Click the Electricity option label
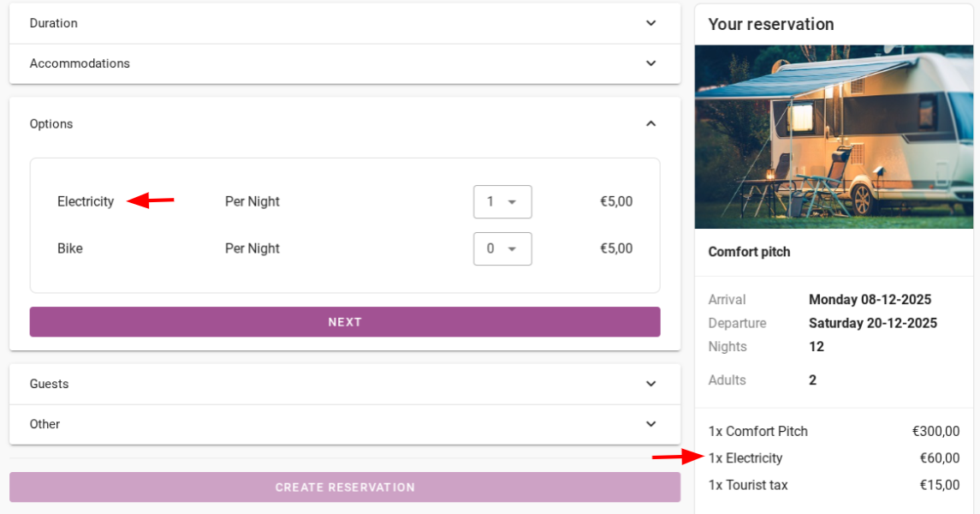Viewport: 980px width, 514px height. tap(86, 202)
